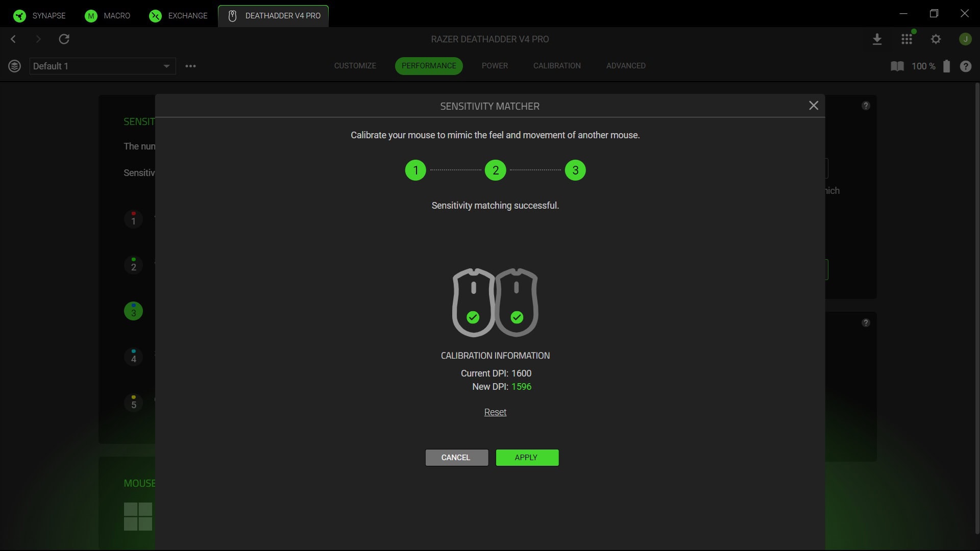Click step 2 circle in matcher
980x551 pixels.
(495, 170)
